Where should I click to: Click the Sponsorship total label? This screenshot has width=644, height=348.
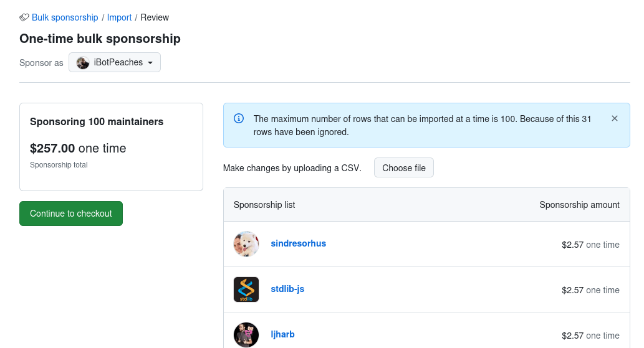click(59, 165)
